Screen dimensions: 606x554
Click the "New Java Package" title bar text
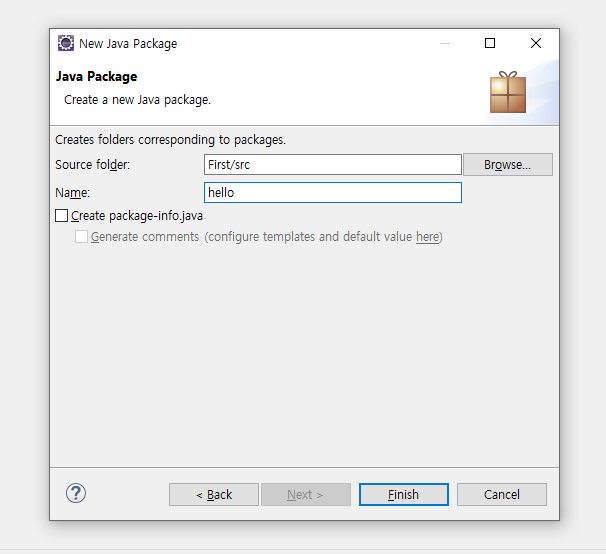128,43
